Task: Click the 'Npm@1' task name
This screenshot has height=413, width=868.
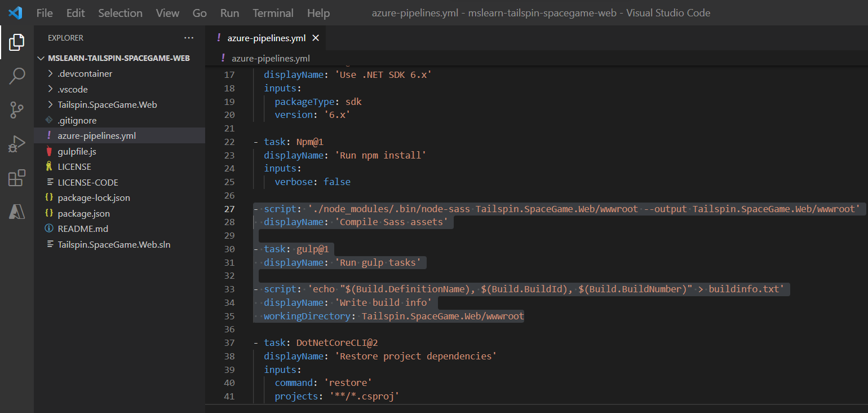Action: (x=309, y=142)
